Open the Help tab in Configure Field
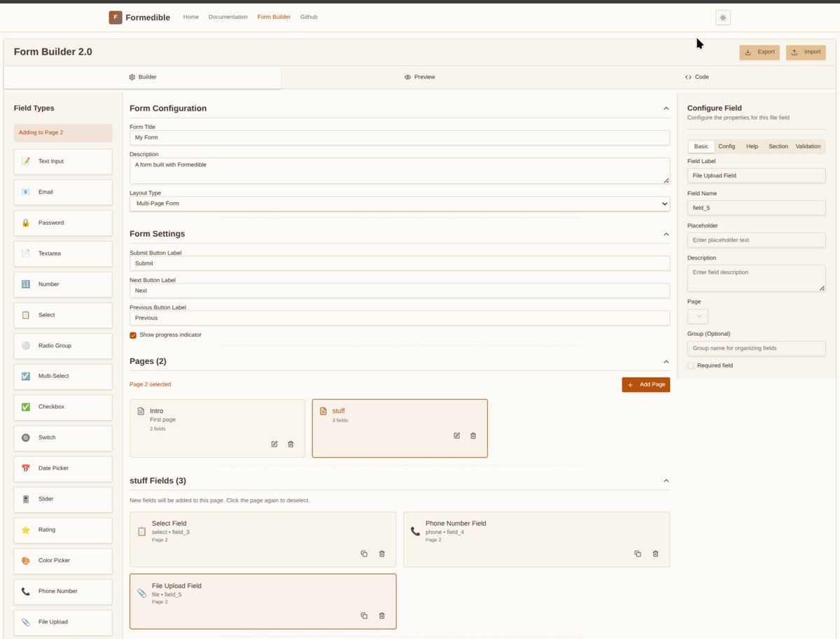The image size is (840, 639). click(752, 146)
